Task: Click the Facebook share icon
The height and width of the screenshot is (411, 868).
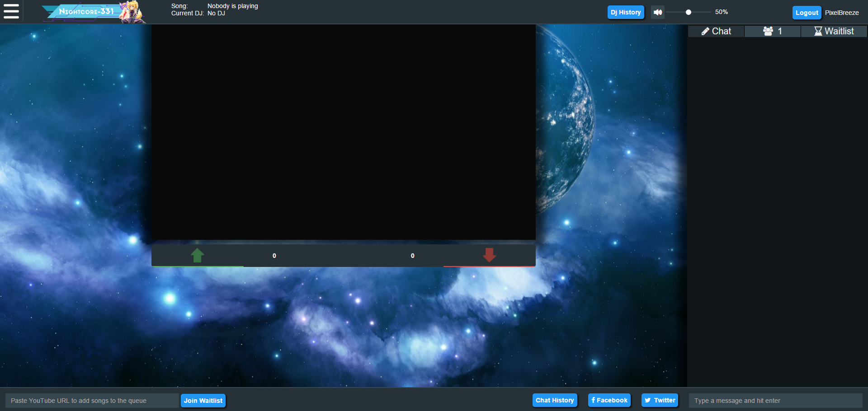Action: (x=594, y=400)
